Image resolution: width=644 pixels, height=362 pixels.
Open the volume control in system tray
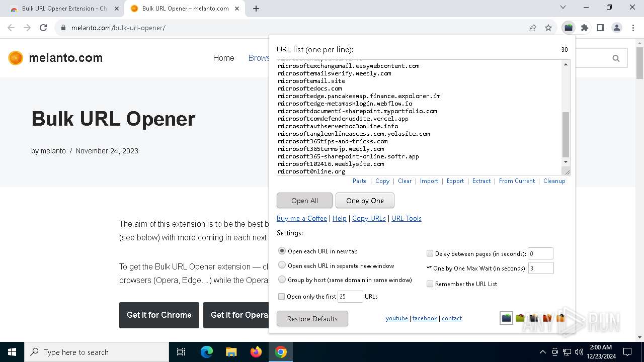pyautogui.click(x=579, y=352)
